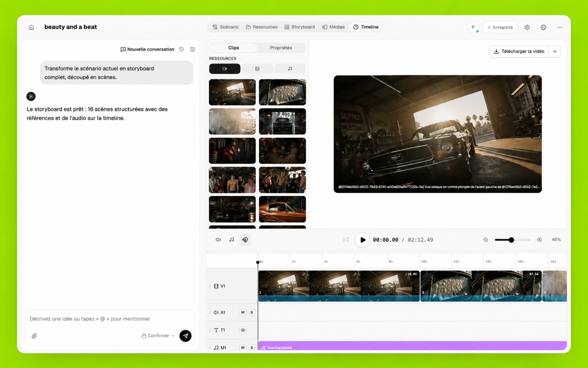The width and height of the screenshot is (588, 368).
Task: Select the Timeline tab
Action: click(366, 27)
